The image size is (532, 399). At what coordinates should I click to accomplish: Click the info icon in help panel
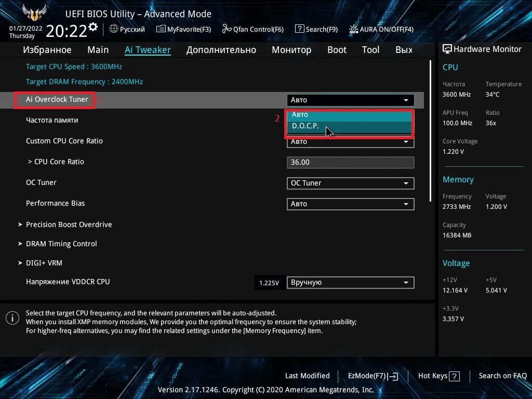(x=12, y=318)
